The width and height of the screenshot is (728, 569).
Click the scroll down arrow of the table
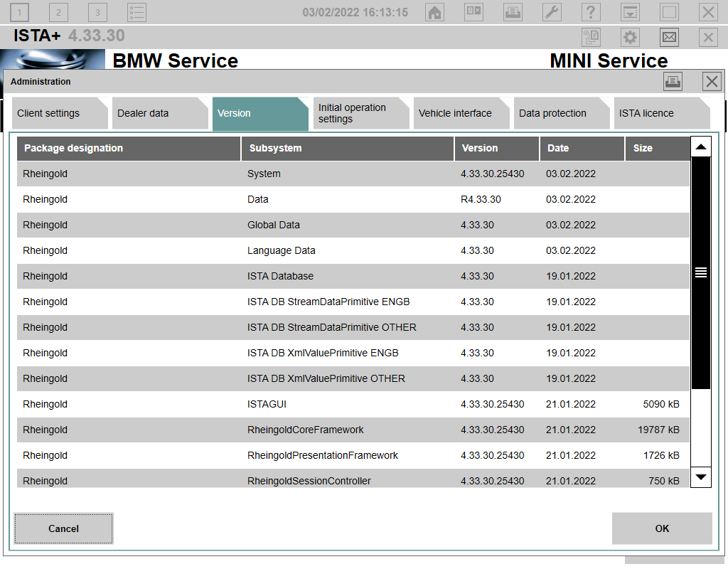point(701,477)
